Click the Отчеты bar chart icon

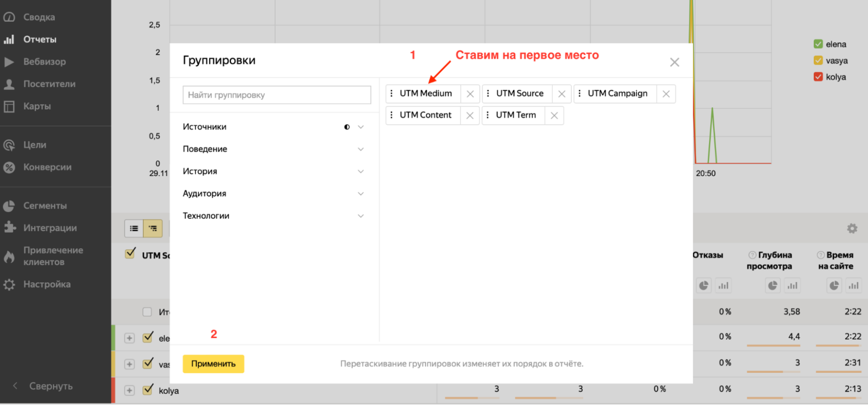(9, 39)
